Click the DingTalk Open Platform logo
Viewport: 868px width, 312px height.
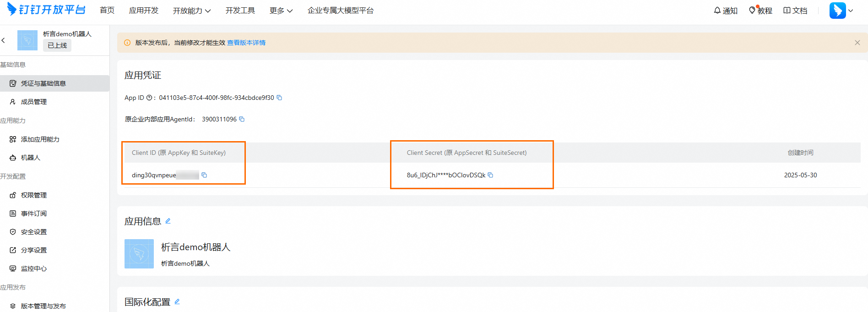click(46, 10)
